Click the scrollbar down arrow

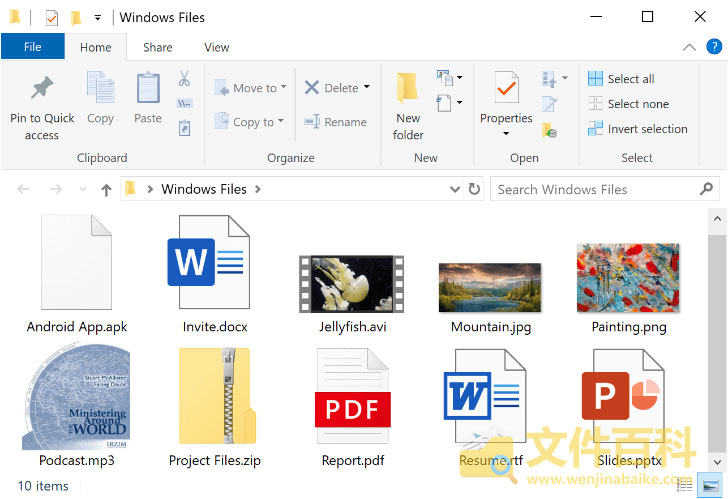[x=716, y=462]
